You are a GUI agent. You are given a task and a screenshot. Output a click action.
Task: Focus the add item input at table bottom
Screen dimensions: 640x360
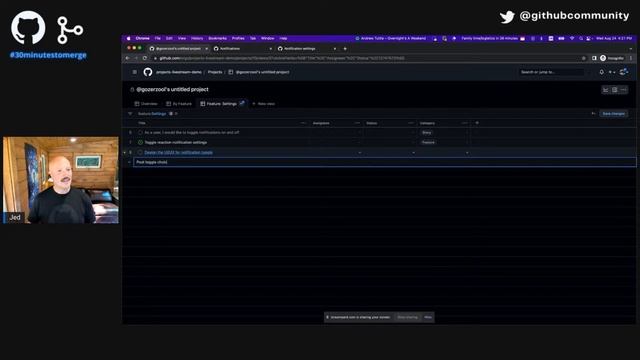tap(384, 162)
